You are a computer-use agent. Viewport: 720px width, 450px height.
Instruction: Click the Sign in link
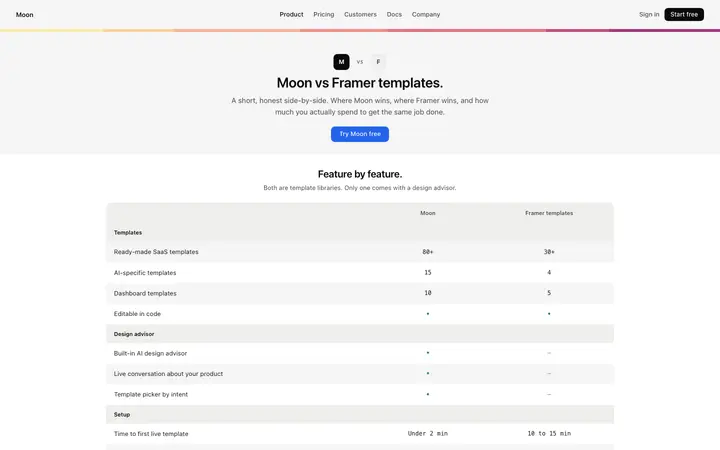649,15
